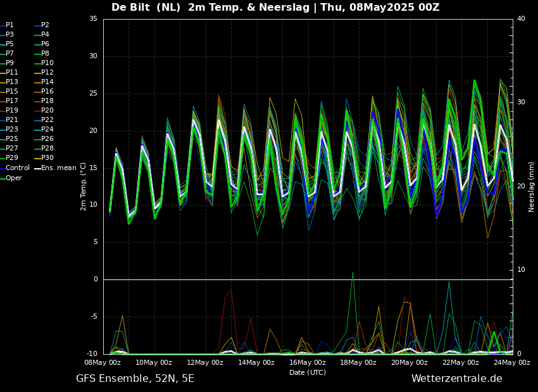The height and width of the screenshot is (392, 538).
Task: Click the chart title De Bilt (NL)
Action: (x=147, y=8)
